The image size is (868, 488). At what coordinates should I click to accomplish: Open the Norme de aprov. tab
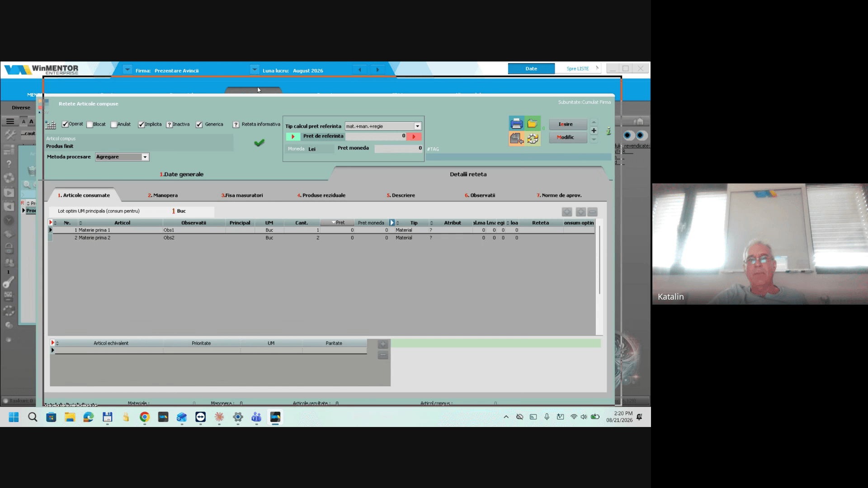pos(559,195)
